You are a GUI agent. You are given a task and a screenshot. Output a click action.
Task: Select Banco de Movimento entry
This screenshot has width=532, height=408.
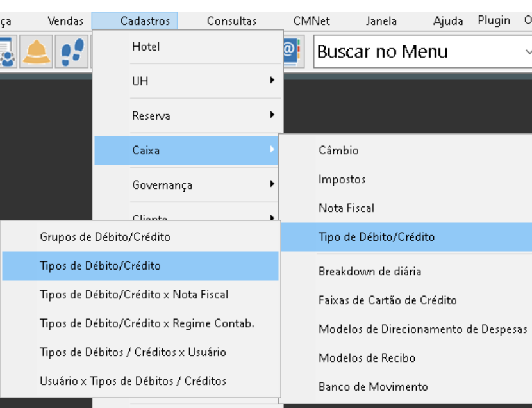click(x=406, y=387)
